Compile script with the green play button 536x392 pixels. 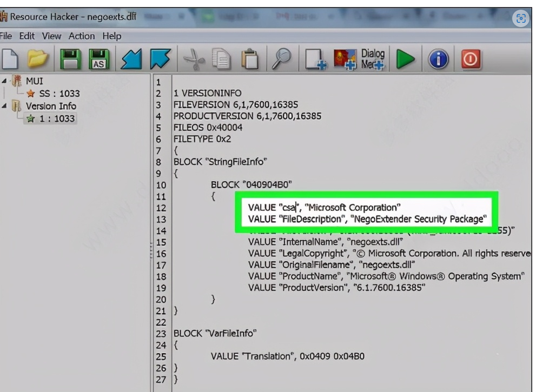406,59
